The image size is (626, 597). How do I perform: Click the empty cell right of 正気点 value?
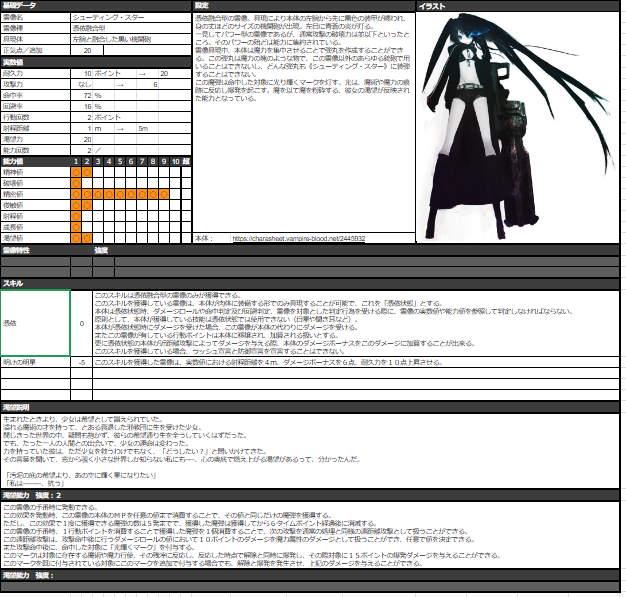point(147,50)
